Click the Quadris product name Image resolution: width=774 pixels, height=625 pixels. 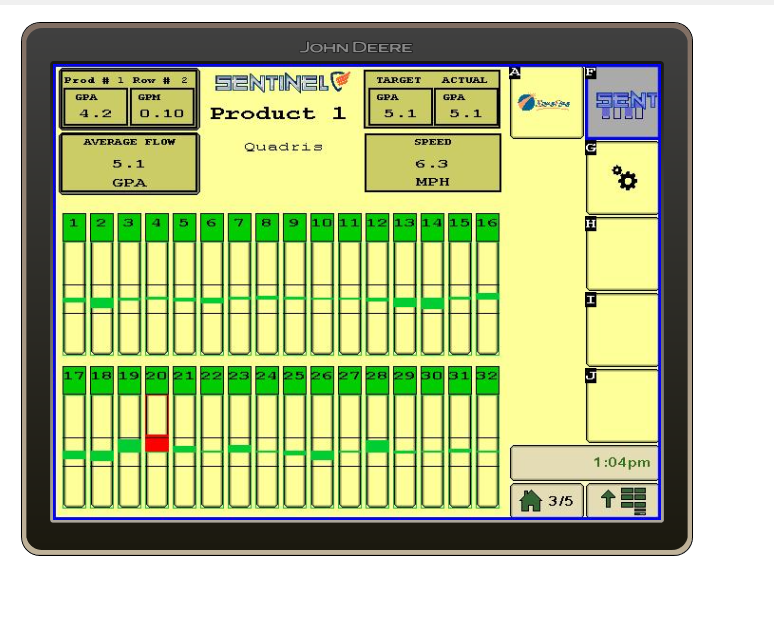coord(283,147)
